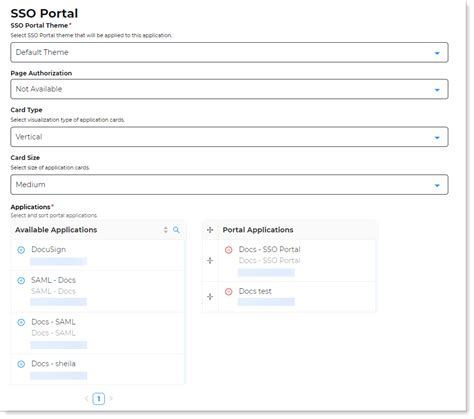Click the Vertical dropdown arrow

[x=437, y=137]
